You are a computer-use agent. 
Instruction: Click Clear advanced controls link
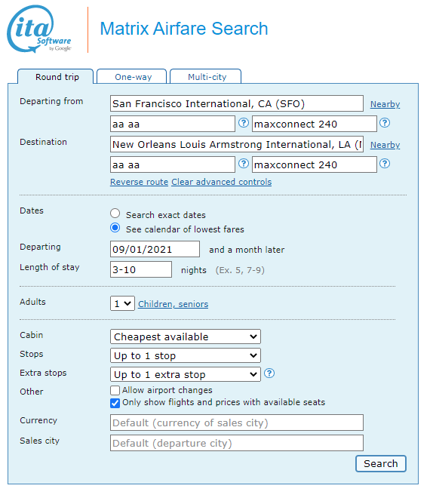pos(222,182)
